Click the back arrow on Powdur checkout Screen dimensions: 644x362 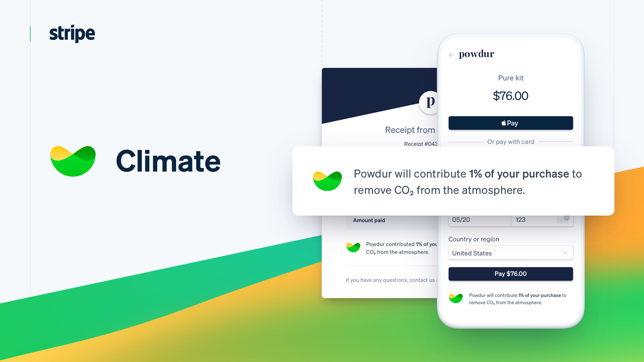click(452, 55)
